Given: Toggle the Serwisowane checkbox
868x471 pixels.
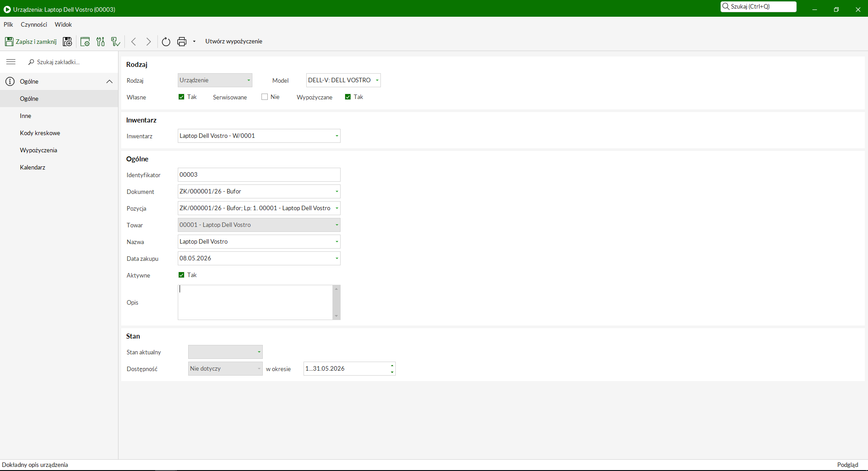Looking at the screenshot, I should (x=265, y=97).
